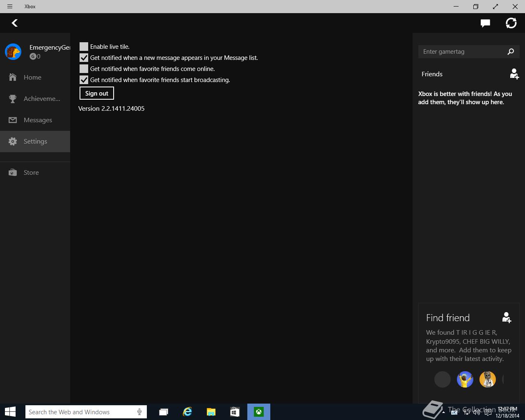Click the Xbox app taskbar icon

(x=259, y=412)
